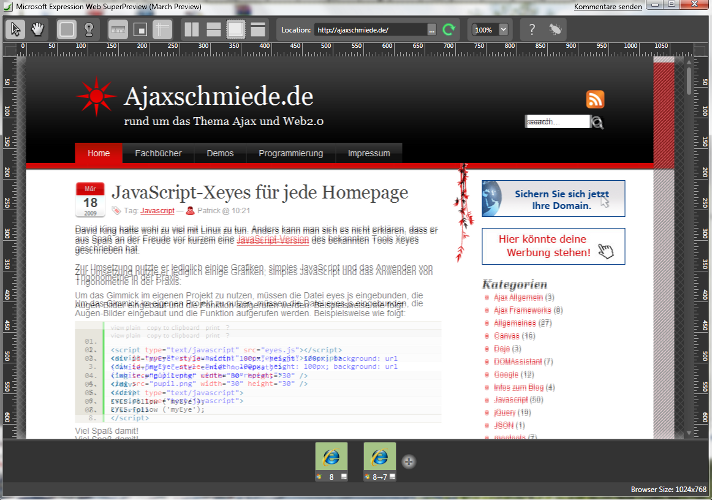Open category Javascript (50)
The image size is (712, 500).
click(511, 400)
